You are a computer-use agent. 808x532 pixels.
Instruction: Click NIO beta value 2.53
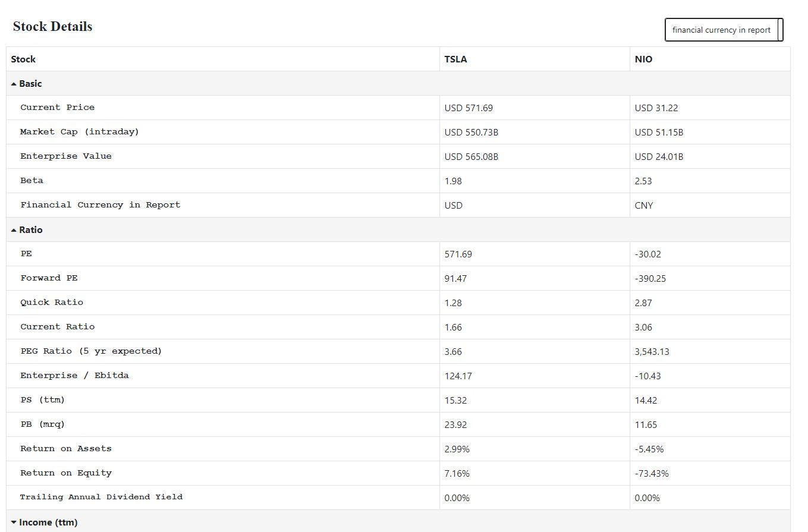coord(643,181)
